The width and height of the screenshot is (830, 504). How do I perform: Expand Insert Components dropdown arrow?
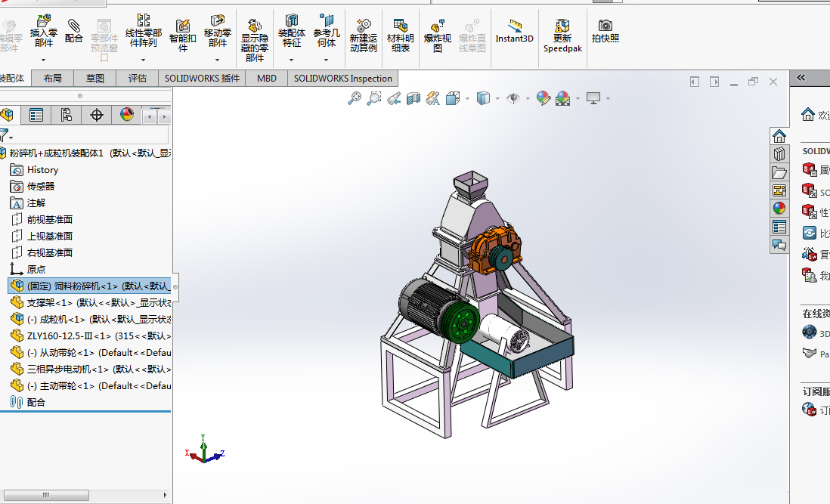tap(43, 60)
